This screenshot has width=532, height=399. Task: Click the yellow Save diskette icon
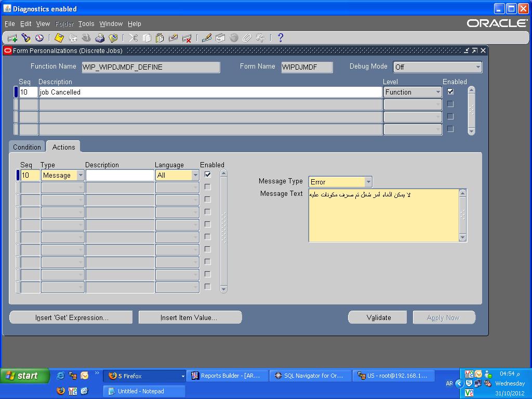point(59,38)
